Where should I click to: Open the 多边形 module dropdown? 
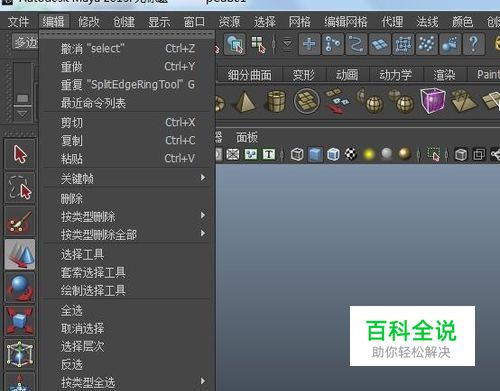click(25, 43)
